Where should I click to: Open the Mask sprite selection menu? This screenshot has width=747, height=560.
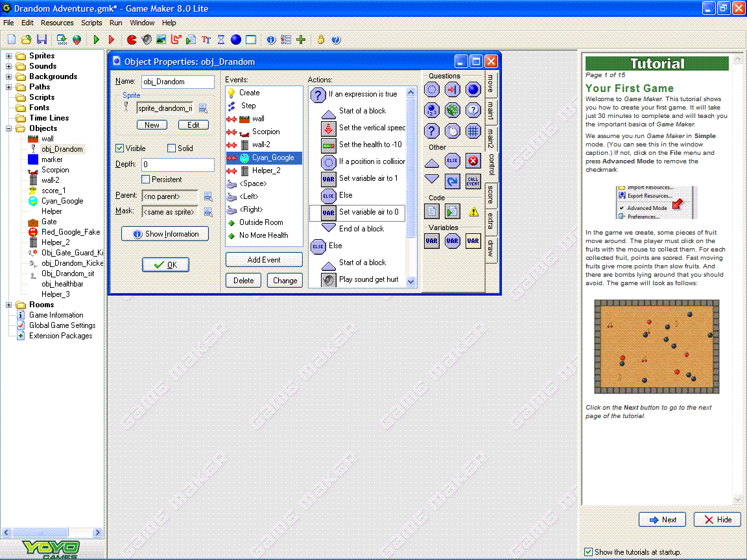(207, 212)
